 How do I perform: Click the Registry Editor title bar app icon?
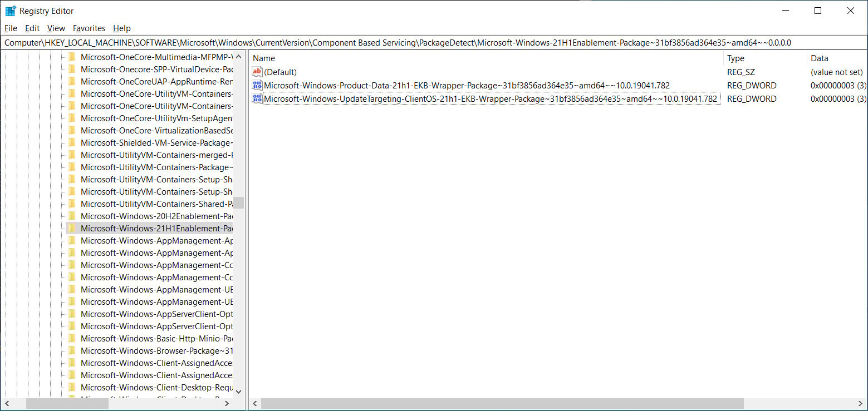[11, 11]
